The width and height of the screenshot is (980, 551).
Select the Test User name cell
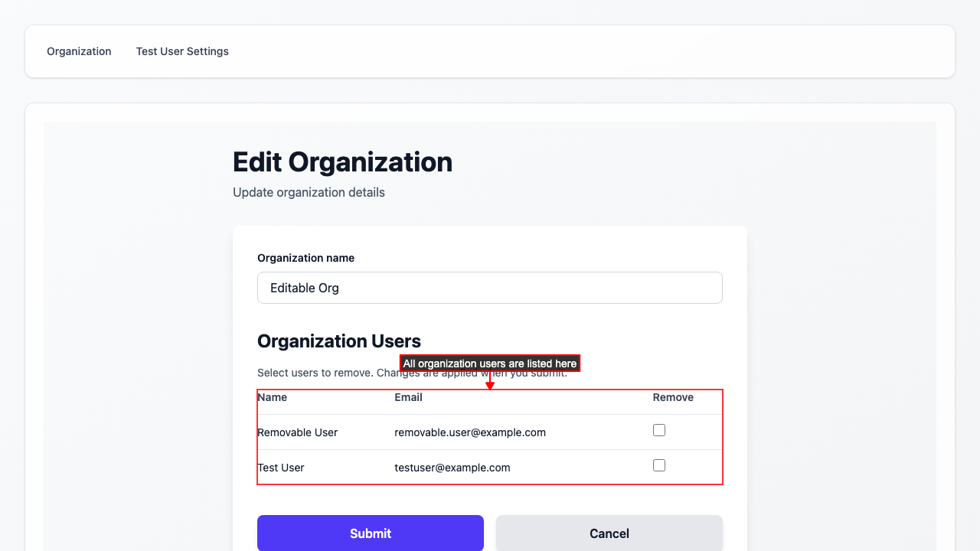[281, 468]
